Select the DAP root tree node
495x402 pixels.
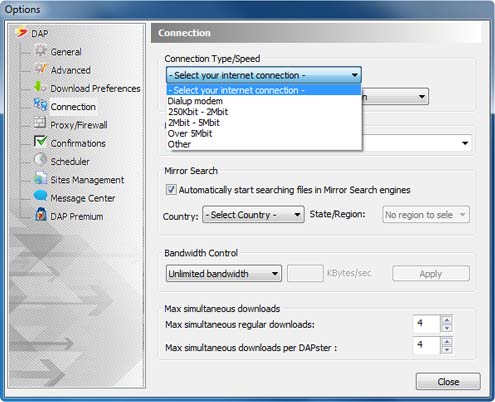40,34
